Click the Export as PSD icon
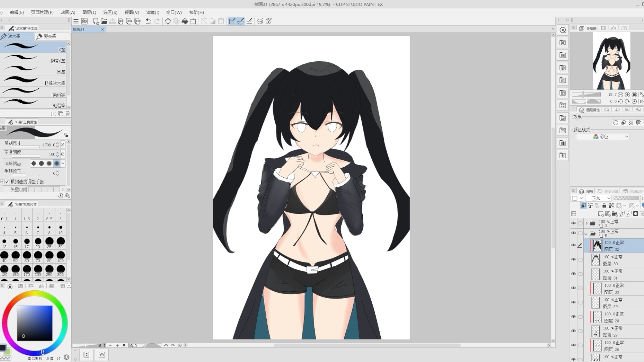Image resolution: width=644 pixels, height=362 pixels. pyautogui.click(x=138, y=21)
